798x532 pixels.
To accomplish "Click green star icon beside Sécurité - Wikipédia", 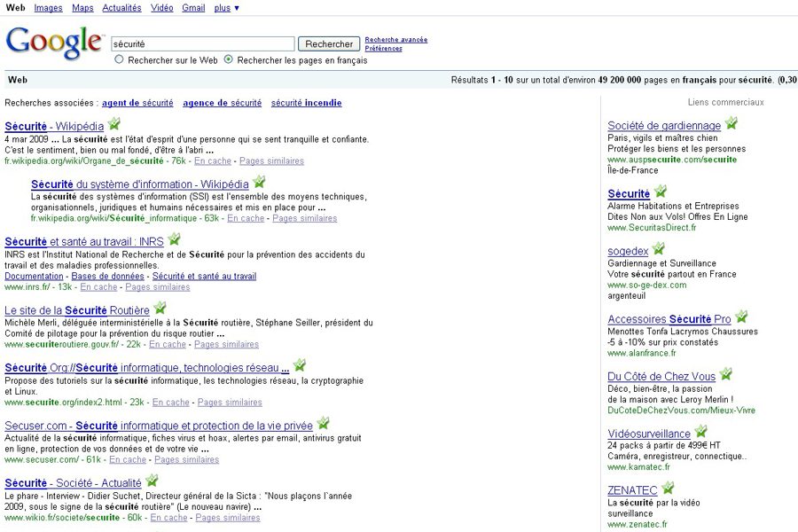I will [x=113, y=124].
